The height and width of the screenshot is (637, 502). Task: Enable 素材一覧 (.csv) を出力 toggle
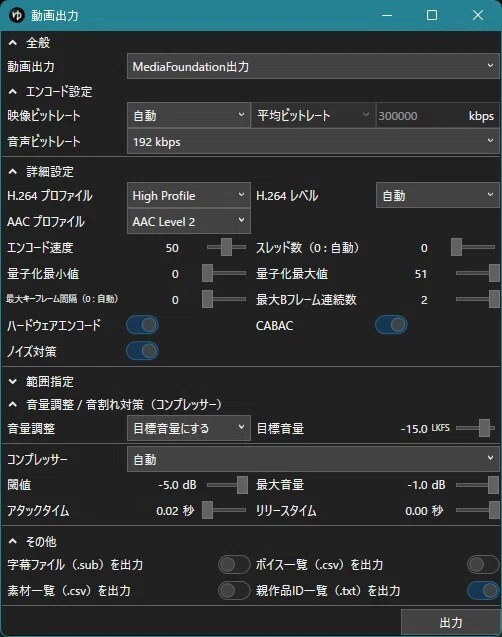click(x=234, y=591)
